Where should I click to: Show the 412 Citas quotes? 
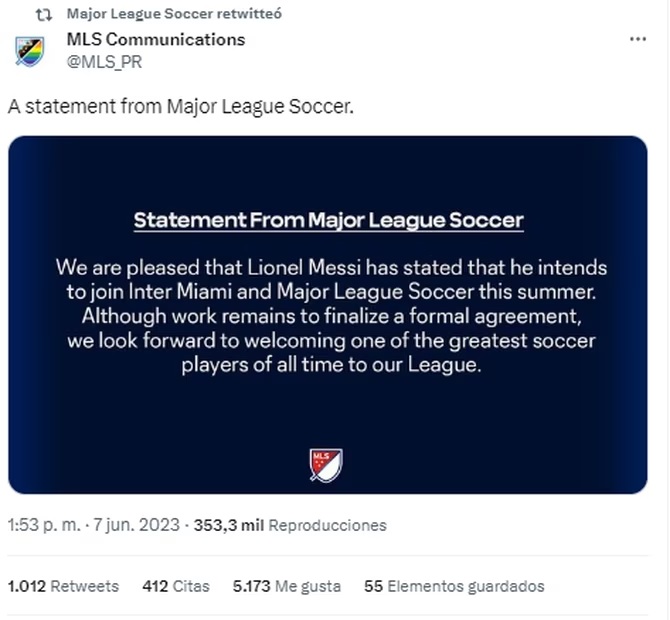pyautogui.click(x=176, y=586)
